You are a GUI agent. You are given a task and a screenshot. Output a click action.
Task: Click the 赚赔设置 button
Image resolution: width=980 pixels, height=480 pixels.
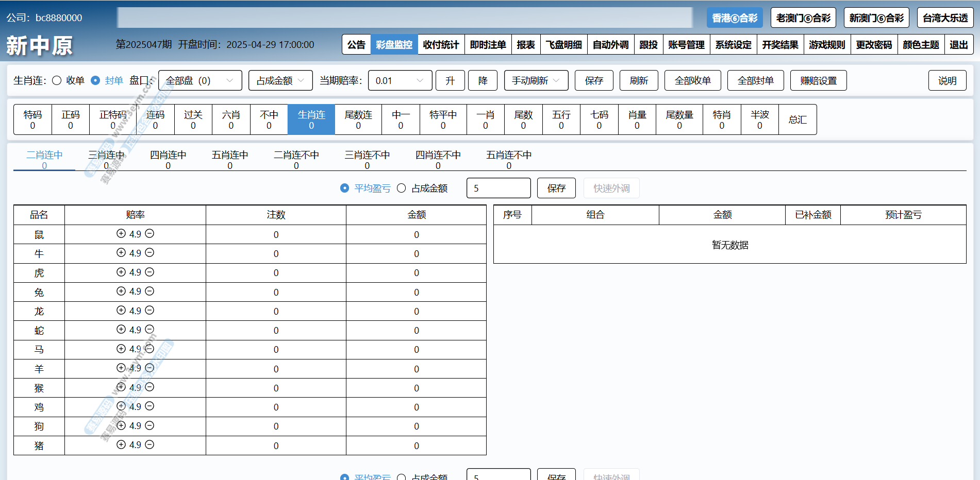pos(818,81)
